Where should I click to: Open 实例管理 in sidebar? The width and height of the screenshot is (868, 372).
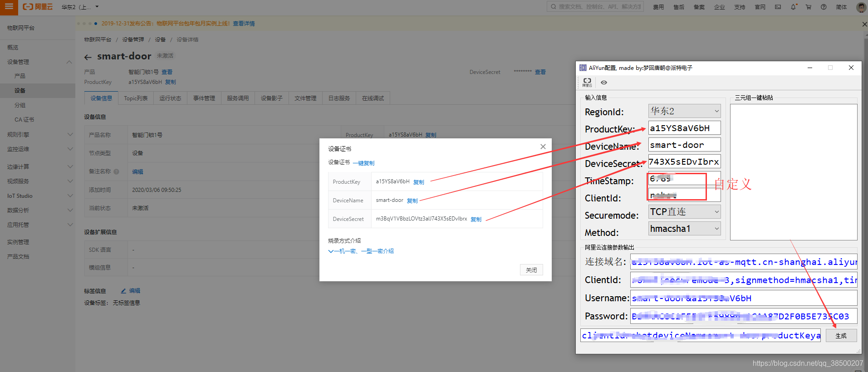pos(18,242)
